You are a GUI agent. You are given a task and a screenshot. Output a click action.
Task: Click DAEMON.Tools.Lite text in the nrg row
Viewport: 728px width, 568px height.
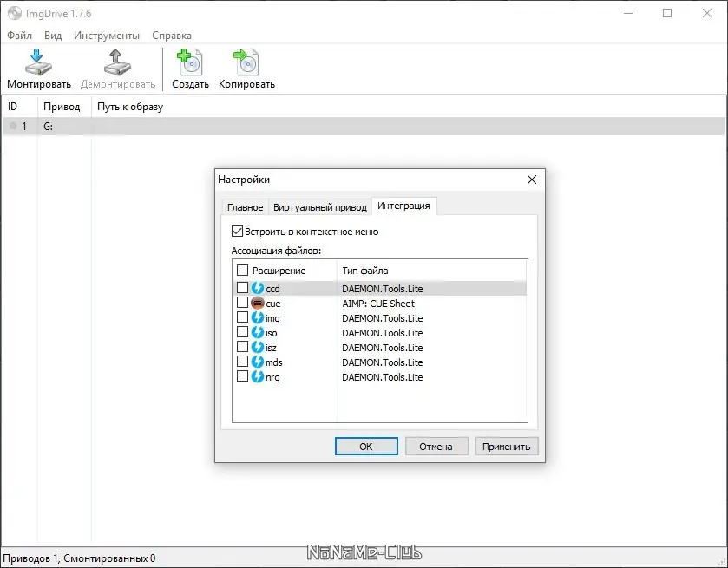(x=383, y=377)
